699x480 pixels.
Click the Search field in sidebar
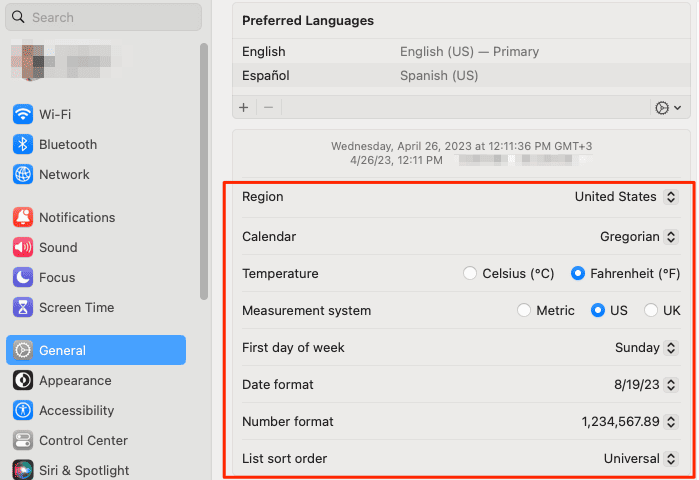pos(103,17)
